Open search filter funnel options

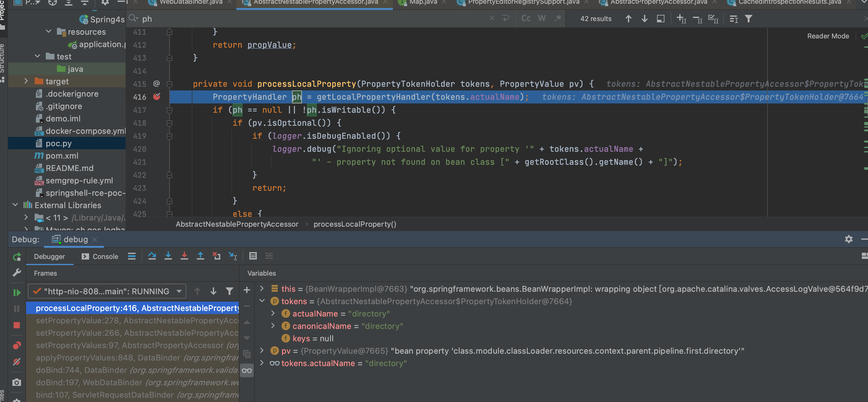click(x=748, y=19)
